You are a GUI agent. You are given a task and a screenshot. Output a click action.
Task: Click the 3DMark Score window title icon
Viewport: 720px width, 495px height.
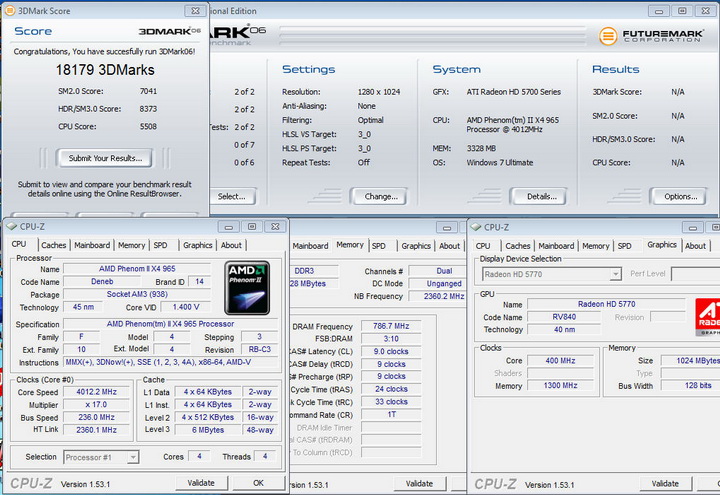tap(9, 11)
